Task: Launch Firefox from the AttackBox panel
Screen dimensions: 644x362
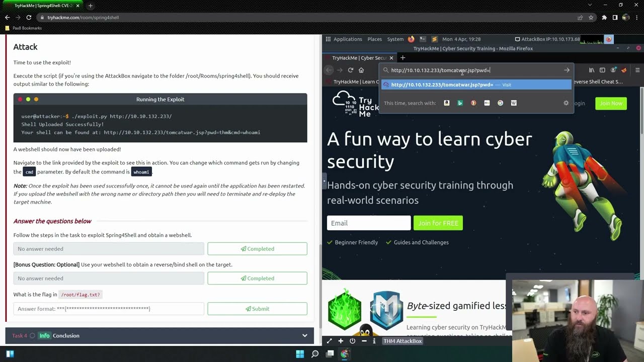Action: point(411,39)
